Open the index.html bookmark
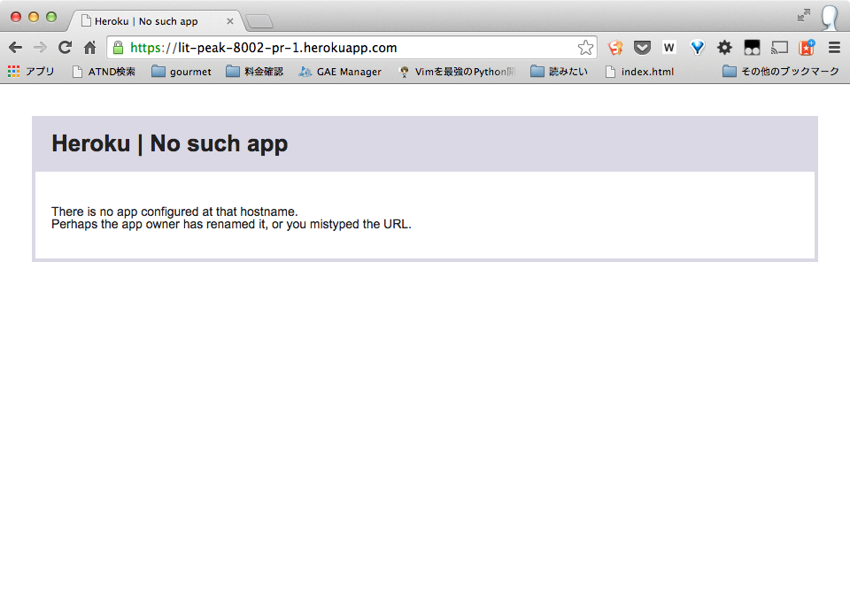Screen dimensions: 850x616 click(639, 72)
